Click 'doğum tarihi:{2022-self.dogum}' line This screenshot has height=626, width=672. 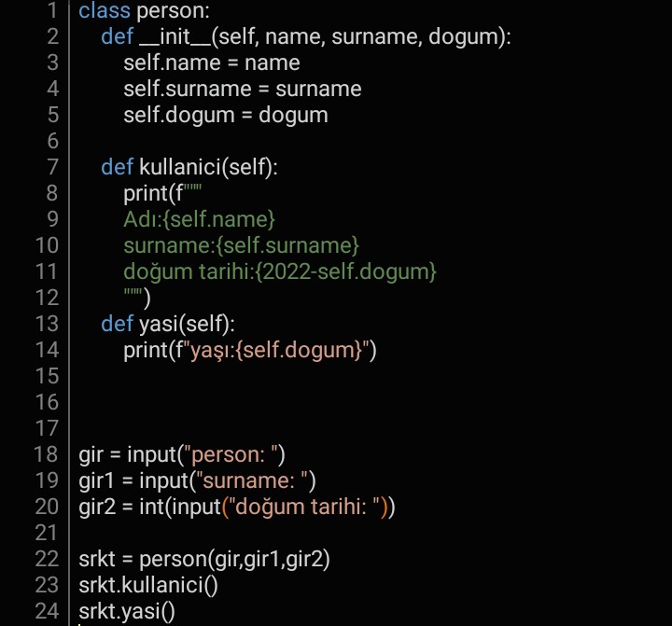280,272
